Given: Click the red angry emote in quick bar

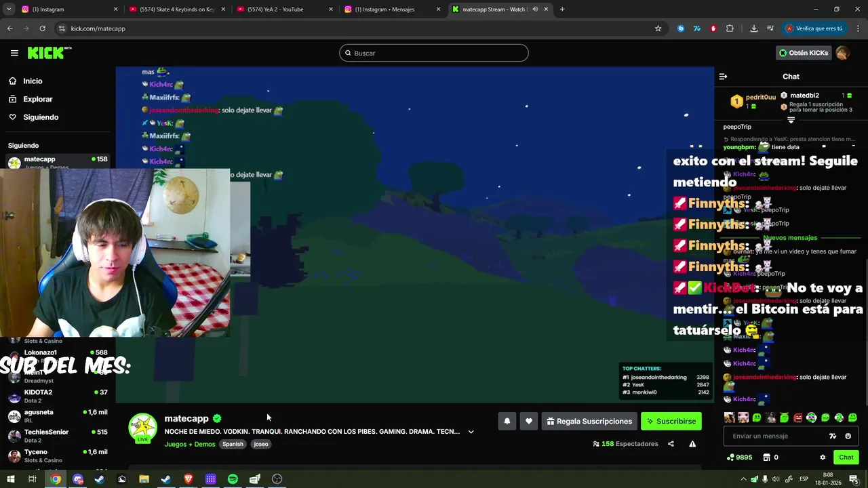Looking at the screenshot, I should [x=797, y=418].
